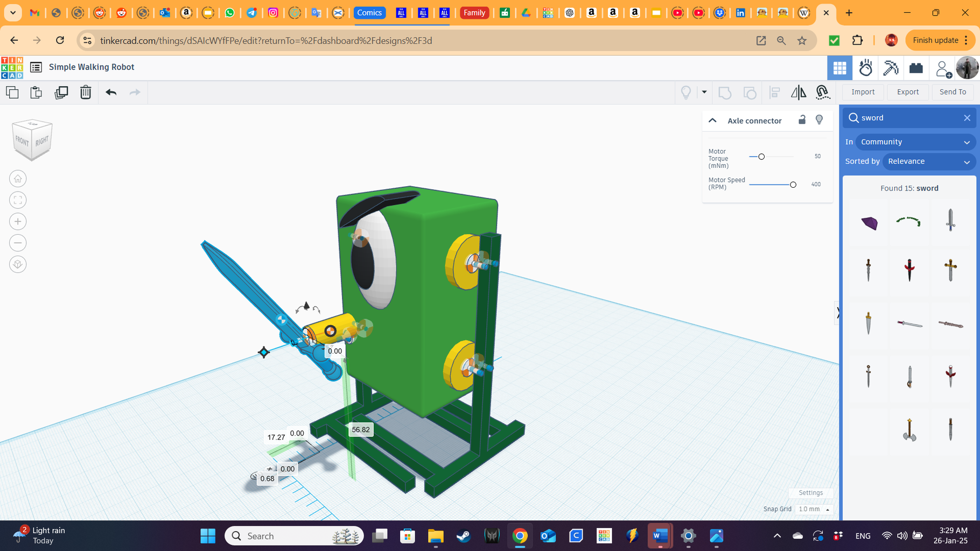Open the Bricks mode icon
This screenshot has height=551, width=980.
click(916, 68)
